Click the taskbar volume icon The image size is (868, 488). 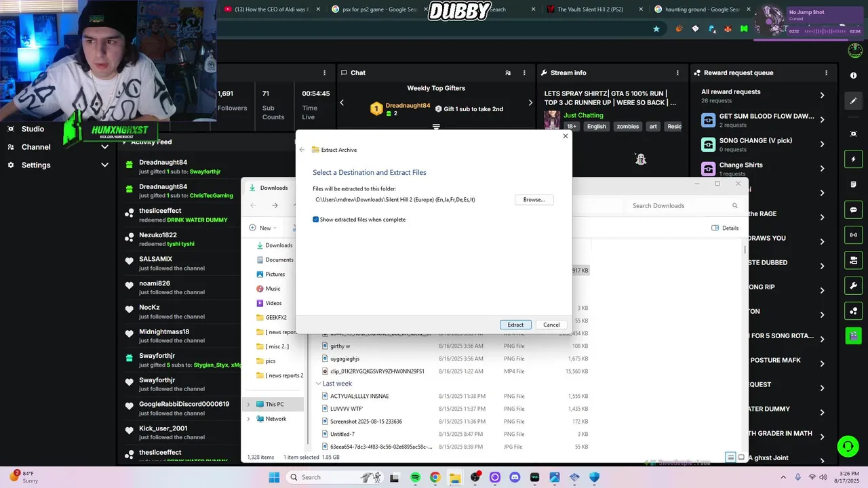[x=824, y=477]
